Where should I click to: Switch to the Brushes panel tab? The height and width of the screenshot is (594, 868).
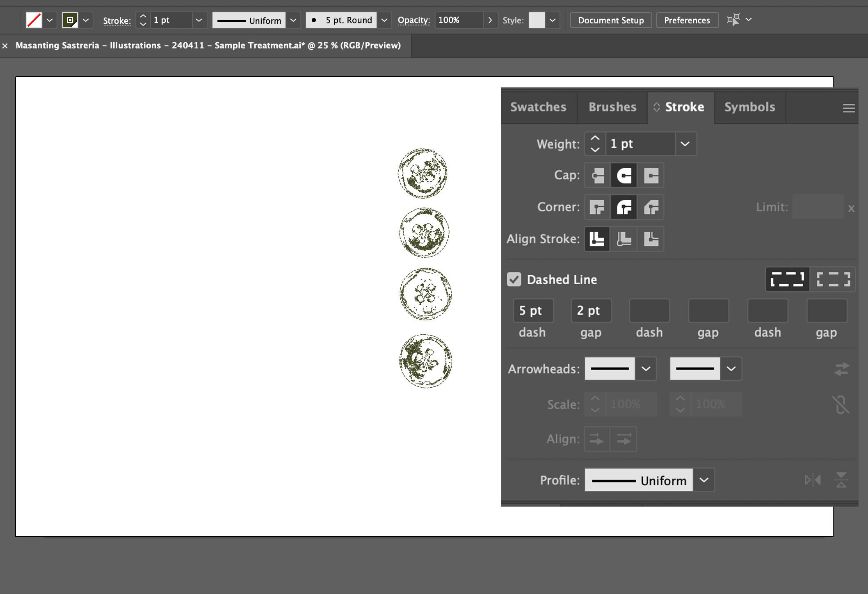612,107
